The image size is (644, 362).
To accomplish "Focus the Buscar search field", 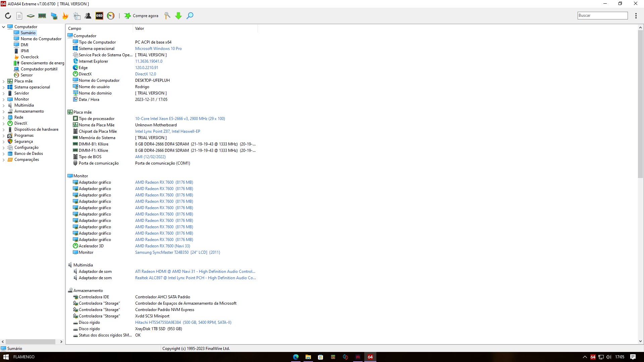I will click(602, 15).
